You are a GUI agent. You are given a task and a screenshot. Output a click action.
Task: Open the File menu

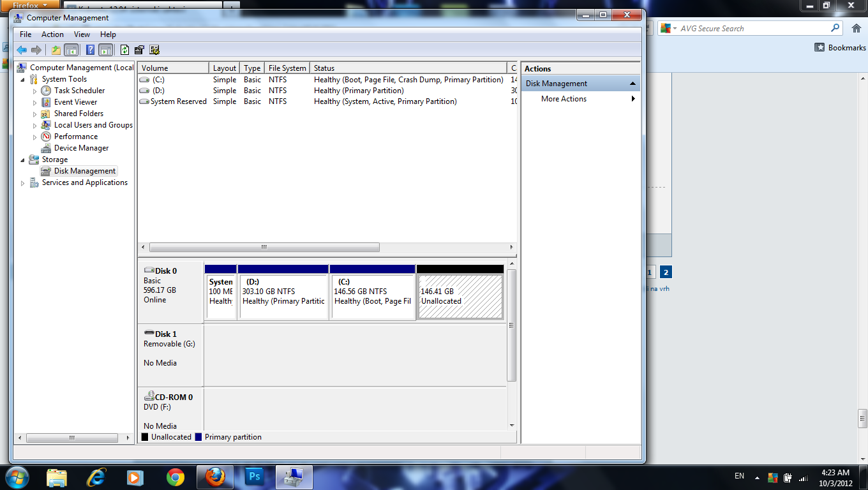[x=26, y=34]
